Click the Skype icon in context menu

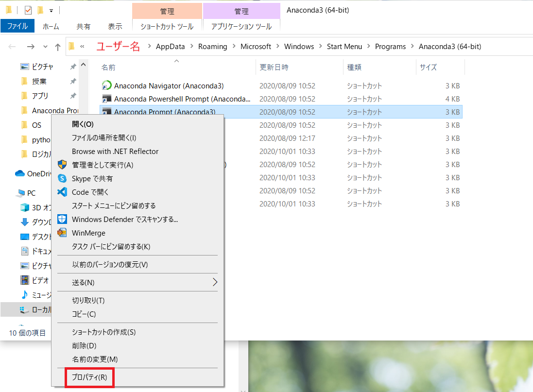62,178
